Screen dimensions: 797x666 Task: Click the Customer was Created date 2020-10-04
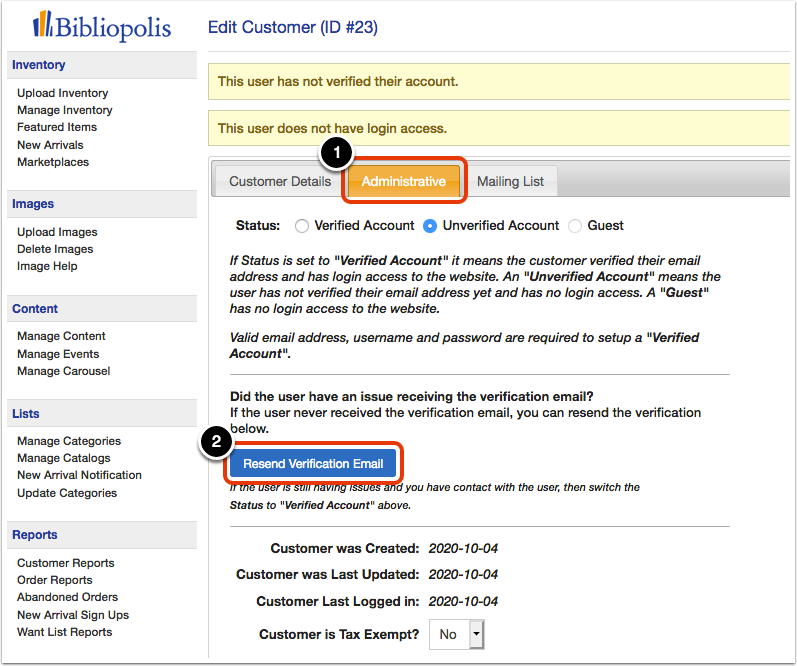click(x=463, y=548)
